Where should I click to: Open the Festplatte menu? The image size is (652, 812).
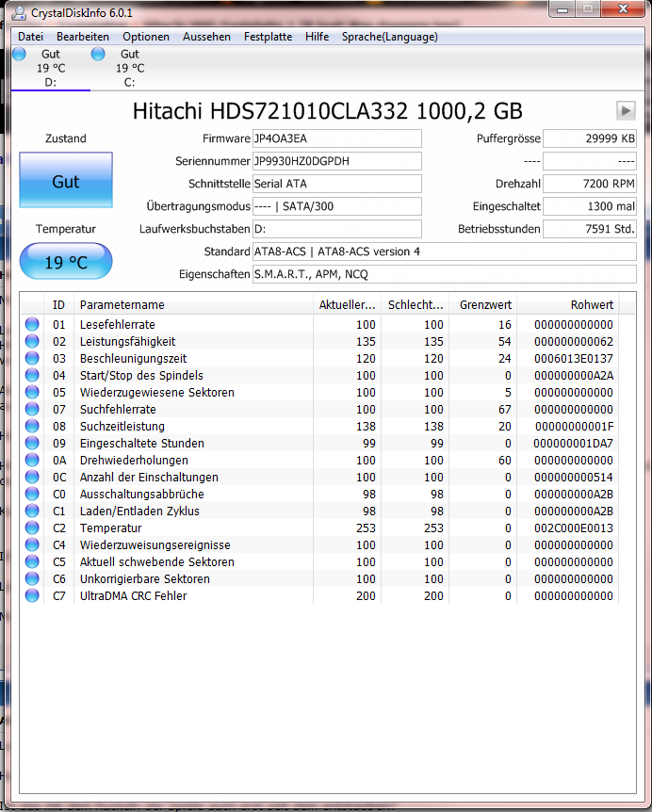[269, 37]
